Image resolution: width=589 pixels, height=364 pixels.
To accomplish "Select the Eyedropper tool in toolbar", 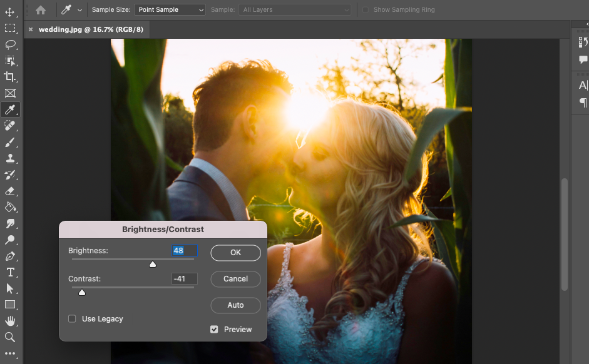I will 10,109.
